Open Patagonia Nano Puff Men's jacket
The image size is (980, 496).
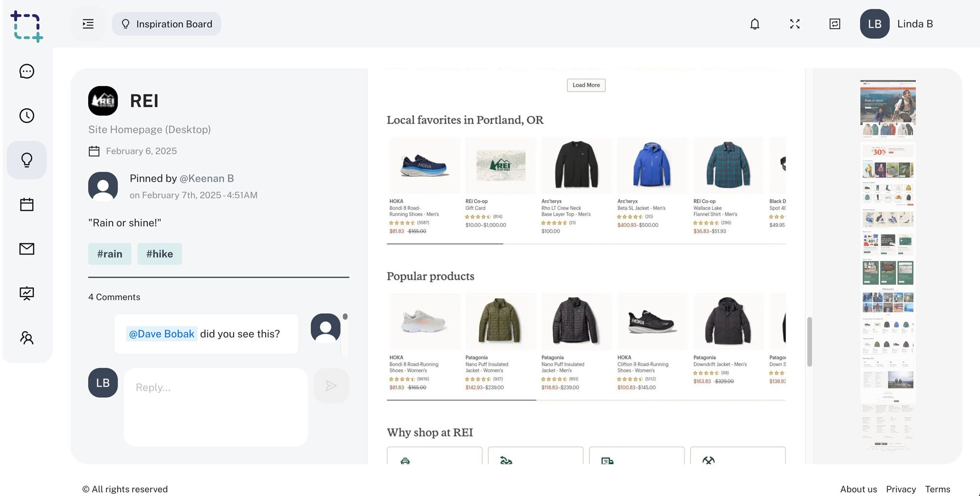click(x=576, y=342)
